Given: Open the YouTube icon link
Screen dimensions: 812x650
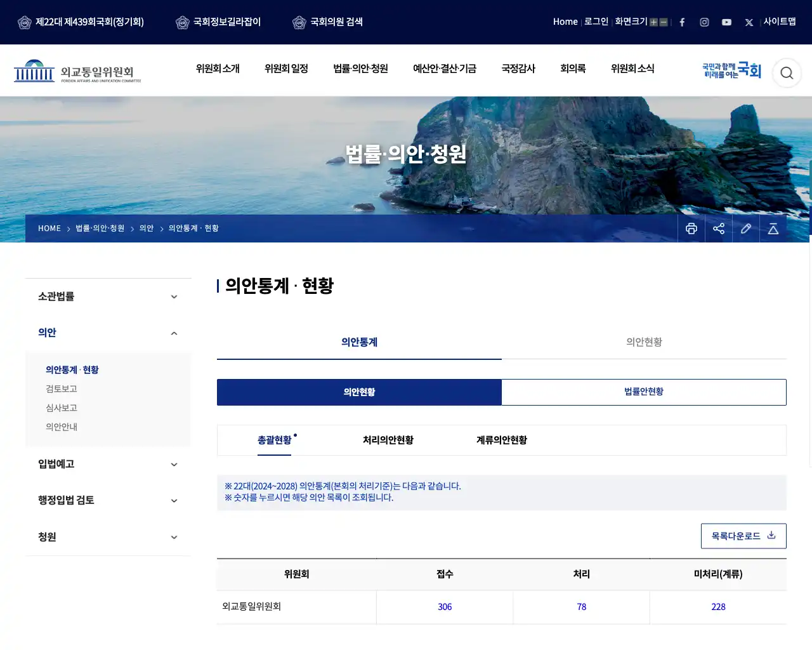Looking at the screenshot, I should [x=726, y=22].
